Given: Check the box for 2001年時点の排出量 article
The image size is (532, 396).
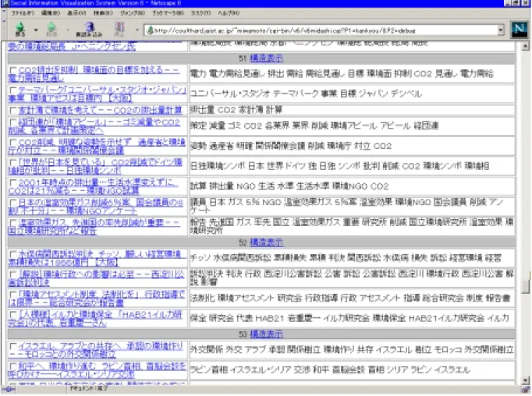Looking at the screenshot, I should pyautogui.click(x=13, y=182).
